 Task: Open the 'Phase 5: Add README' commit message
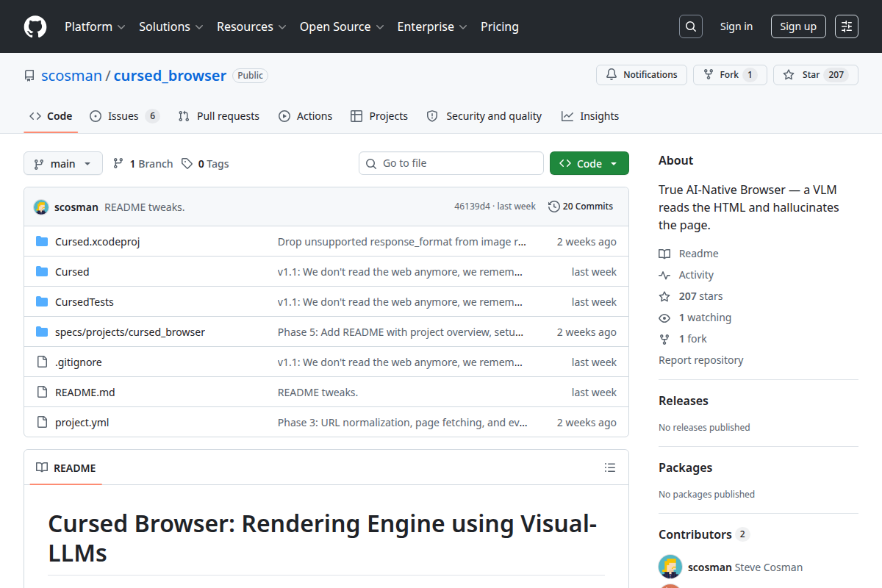401,332
